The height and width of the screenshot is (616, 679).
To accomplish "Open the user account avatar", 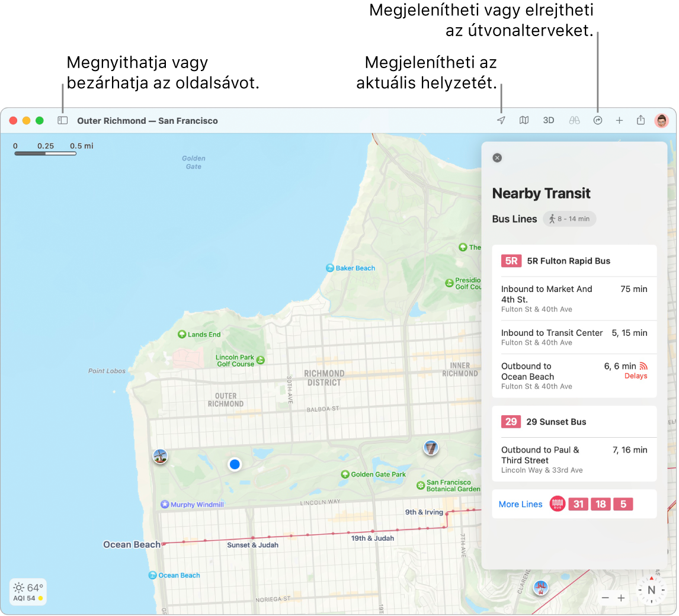I will (x=661, y=120).
